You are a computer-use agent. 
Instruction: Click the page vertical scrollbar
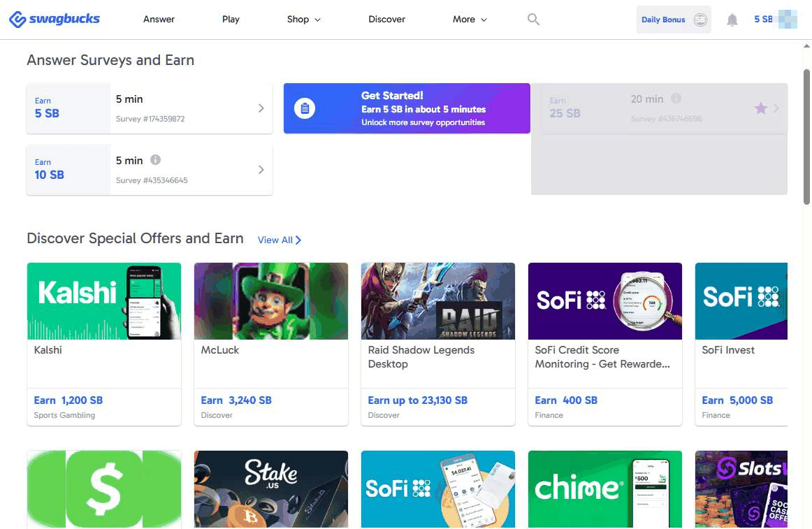coord(806,137)
